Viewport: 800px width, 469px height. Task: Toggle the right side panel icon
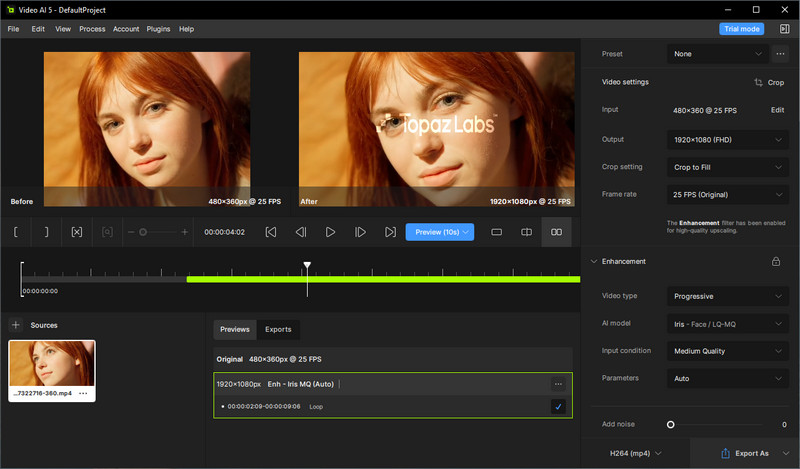click(785, 29)
